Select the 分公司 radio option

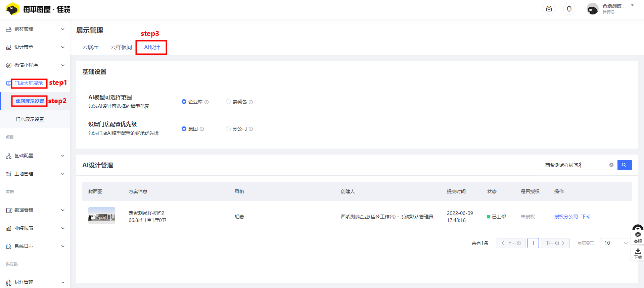tap(228, 129)
